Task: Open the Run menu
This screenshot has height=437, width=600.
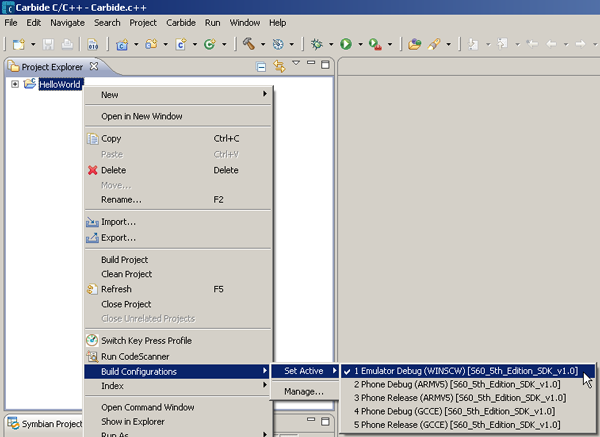Action: [212, 23]
